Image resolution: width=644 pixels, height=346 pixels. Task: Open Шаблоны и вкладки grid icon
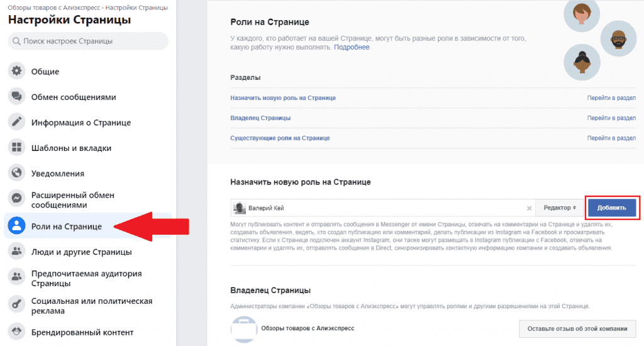coord(16,147)
